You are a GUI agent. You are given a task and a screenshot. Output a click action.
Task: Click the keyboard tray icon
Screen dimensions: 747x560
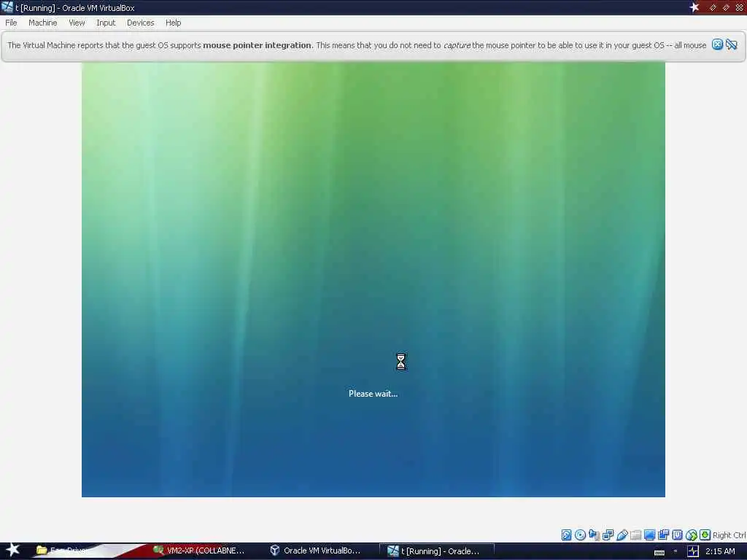pos(659,552)
